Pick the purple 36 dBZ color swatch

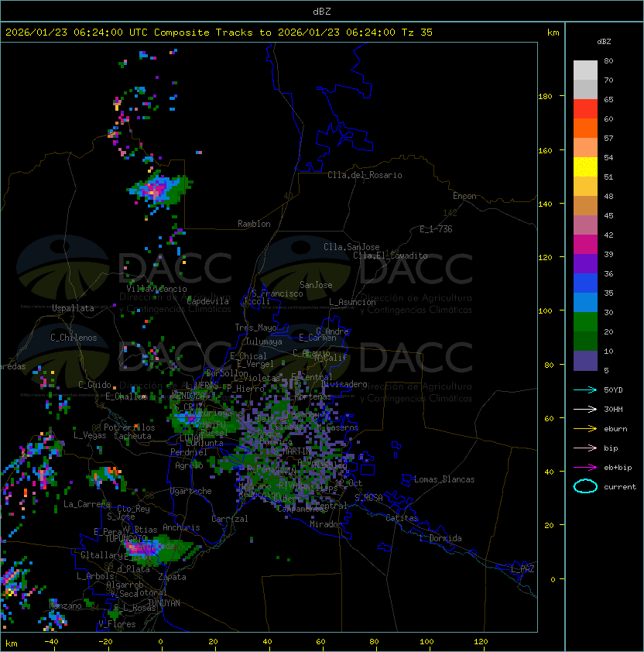click(x=585, y=264)
